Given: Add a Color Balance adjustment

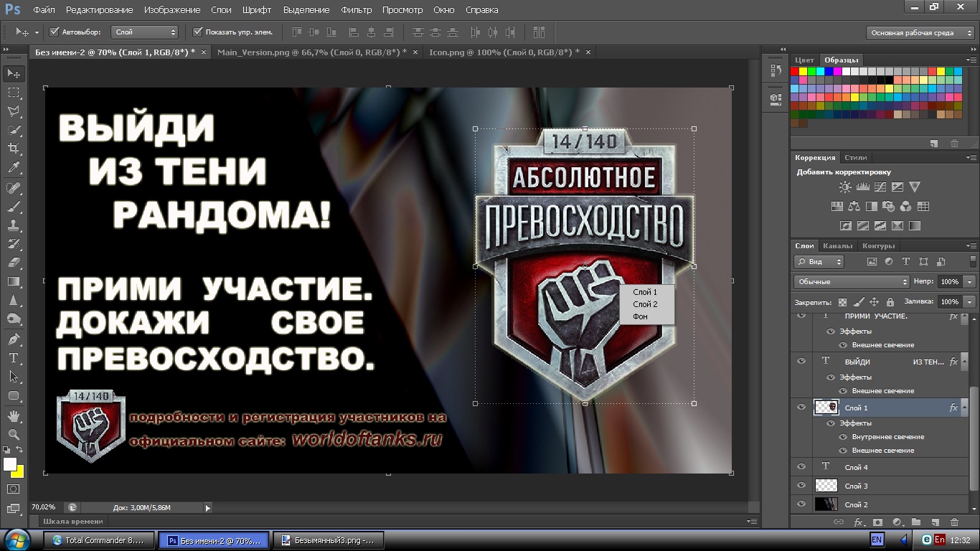Looking at the screenshot, I should (x=854, y=207).
